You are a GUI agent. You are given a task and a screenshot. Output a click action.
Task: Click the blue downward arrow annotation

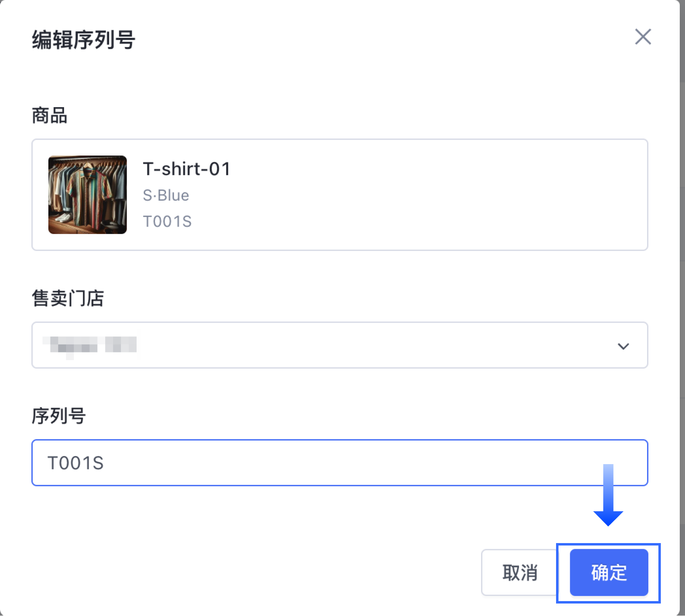[x=608, y=495]
